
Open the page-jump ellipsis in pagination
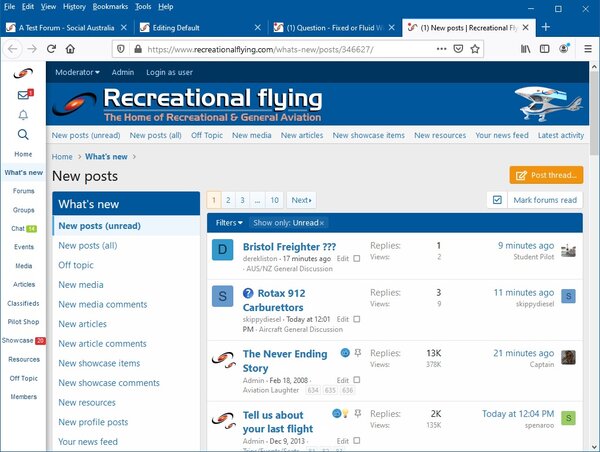click(258, 200)
